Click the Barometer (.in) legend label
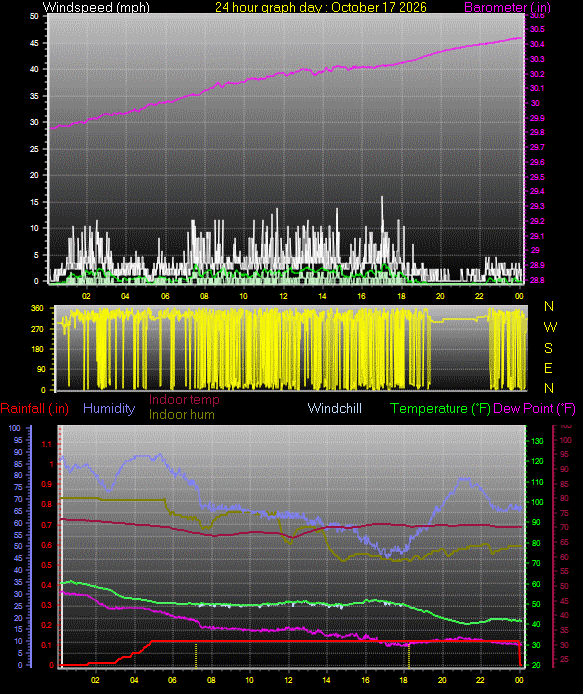583x694 pixels. tap(507, 7)
